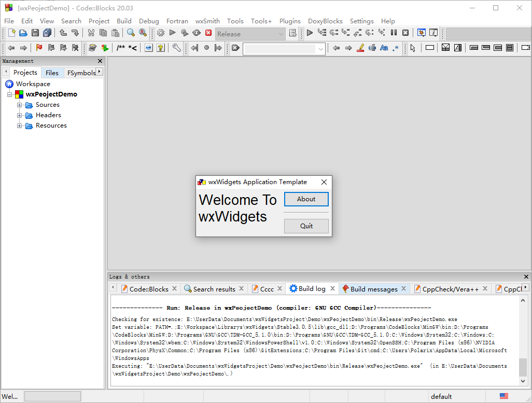Open Debugging windows bug icon
The image size is (532, 403).
pyautogui.click(x=422, y=33)
